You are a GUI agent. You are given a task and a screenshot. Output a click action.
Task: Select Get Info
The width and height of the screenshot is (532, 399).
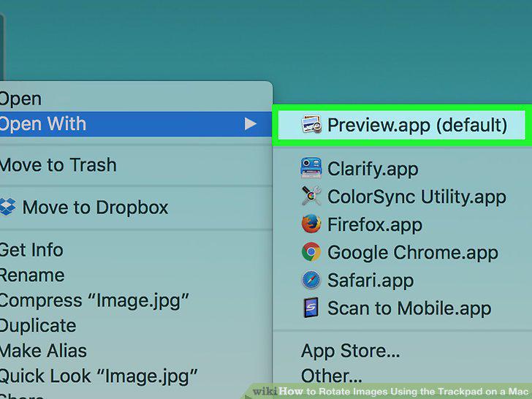(136, 250)
